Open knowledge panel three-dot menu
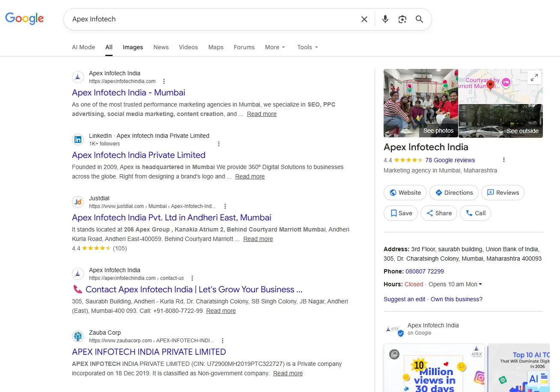 [x=504, y=160]
